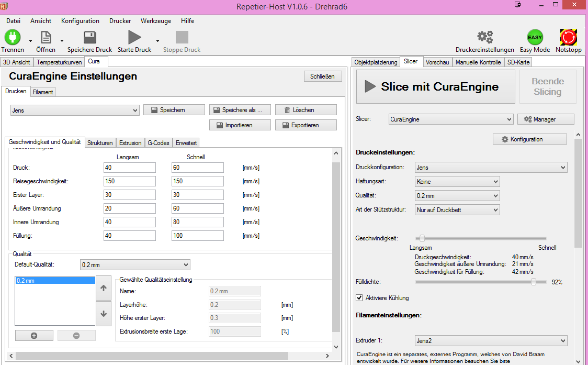Move quality entry down with arrow button
588x365 pixels.
(x=104, y=314)
